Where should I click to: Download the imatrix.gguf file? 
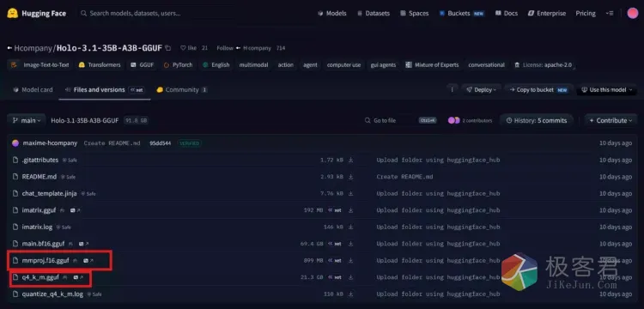click(x=350, y=210)
